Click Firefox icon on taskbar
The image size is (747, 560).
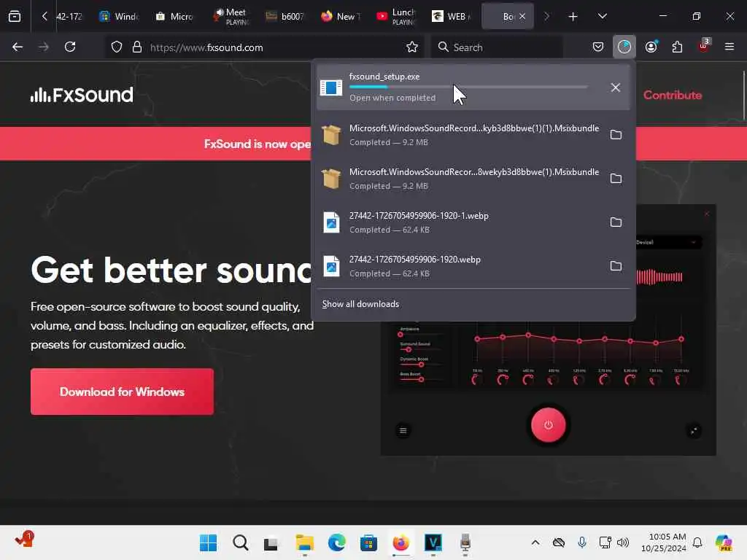(401, 542)
